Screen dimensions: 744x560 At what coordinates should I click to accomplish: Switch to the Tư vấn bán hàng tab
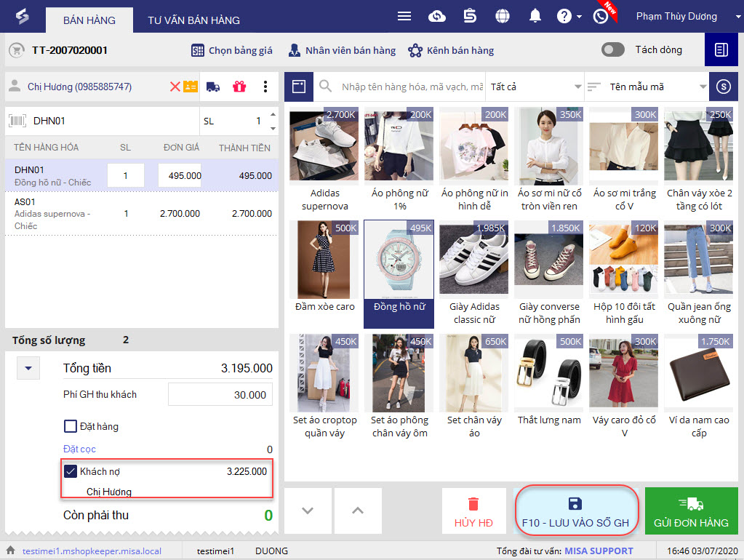193,20
